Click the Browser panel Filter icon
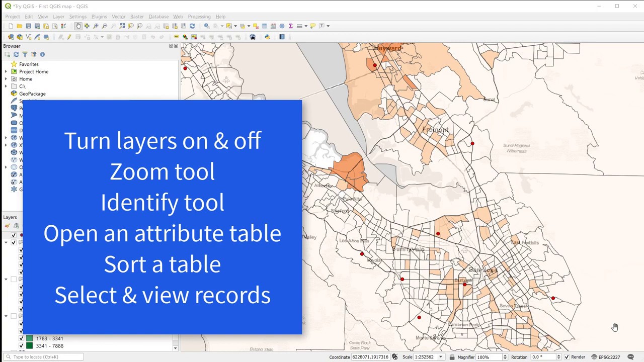Screen dimensions: 644x362 (25, 54)
